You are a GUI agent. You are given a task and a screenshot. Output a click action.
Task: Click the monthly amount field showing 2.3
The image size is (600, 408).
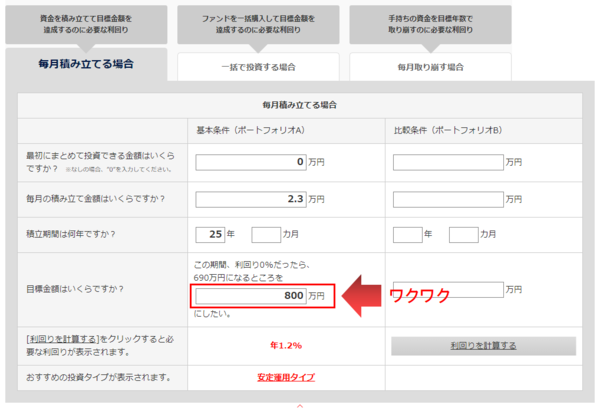251,199
